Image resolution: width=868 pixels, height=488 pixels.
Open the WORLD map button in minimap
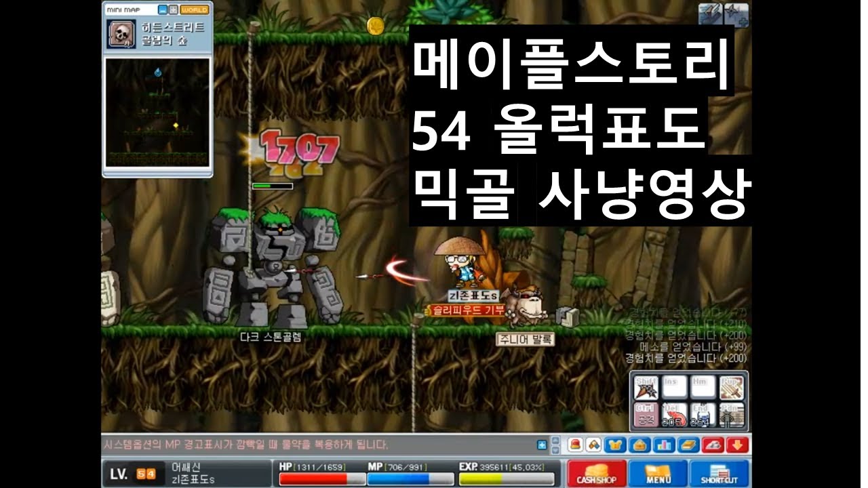click(x=195, y=10)
